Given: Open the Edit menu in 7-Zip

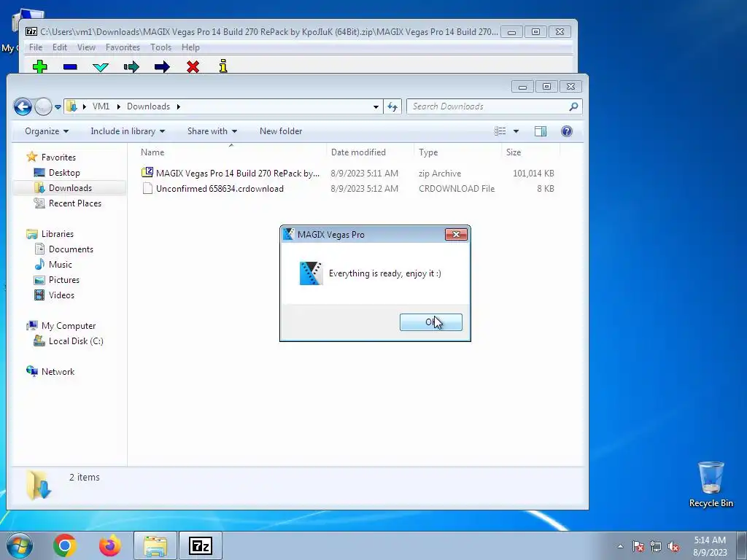Looking at the screenshot, I should click(x=60, y=47).
